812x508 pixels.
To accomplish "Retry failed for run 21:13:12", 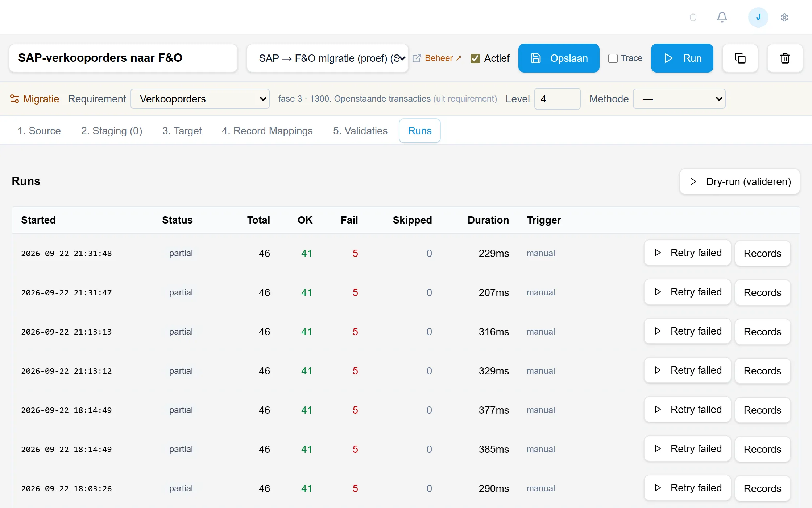I will pyautogui.click(x=687, y=370).
